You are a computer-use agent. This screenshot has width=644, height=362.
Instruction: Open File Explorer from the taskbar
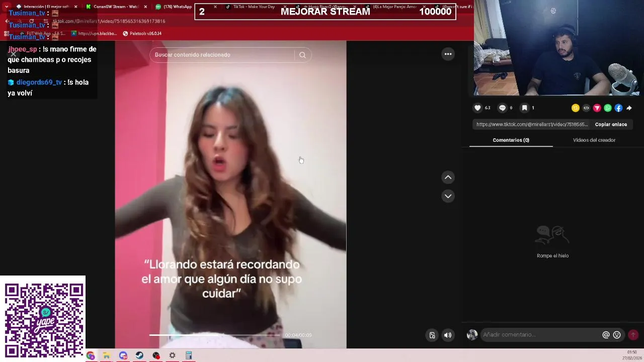click(x=107, y=355)
